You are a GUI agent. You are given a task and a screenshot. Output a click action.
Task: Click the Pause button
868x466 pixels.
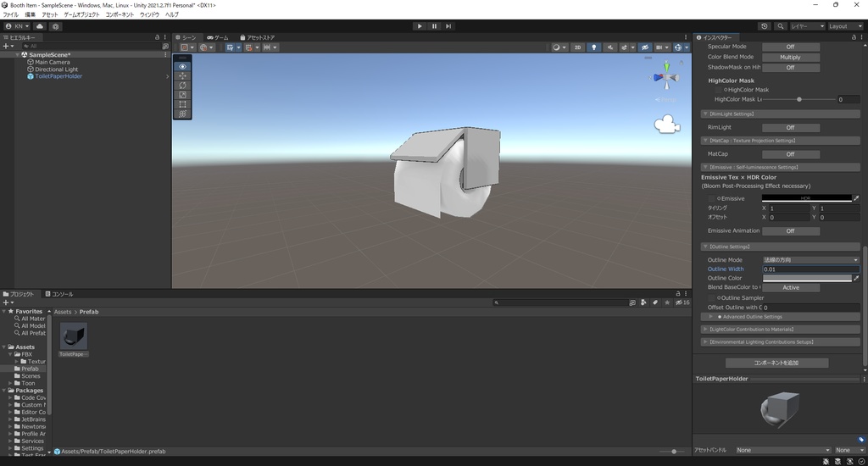click(x=434, y=26)
